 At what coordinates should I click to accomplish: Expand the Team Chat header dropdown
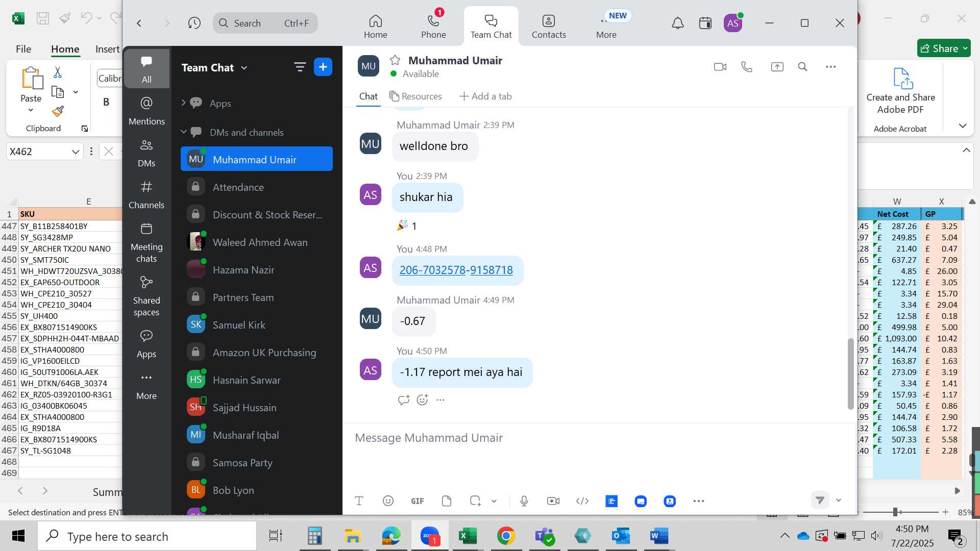pos(244,68)
